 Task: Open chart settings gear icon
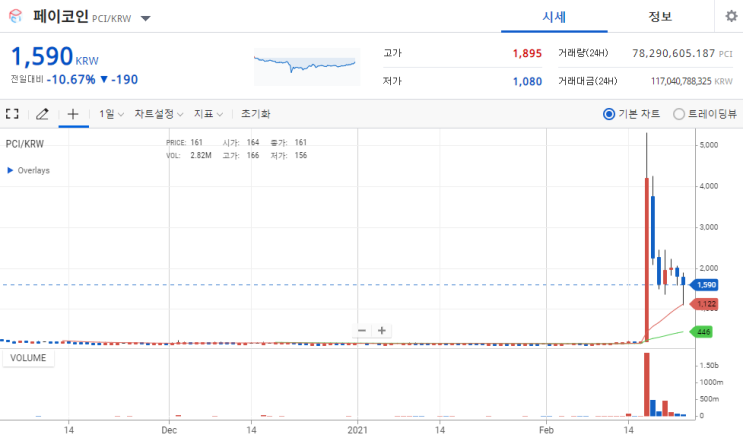pos(731,16)
